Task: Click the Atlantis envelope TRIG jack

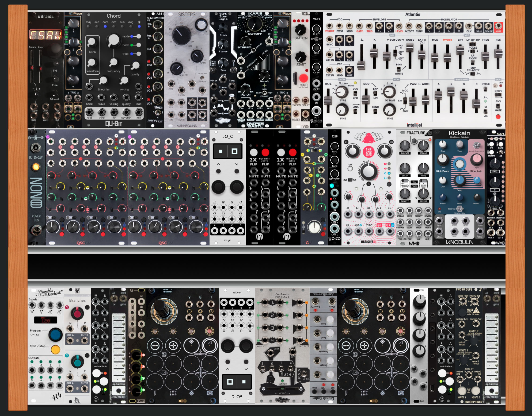Action: point(369,26)
